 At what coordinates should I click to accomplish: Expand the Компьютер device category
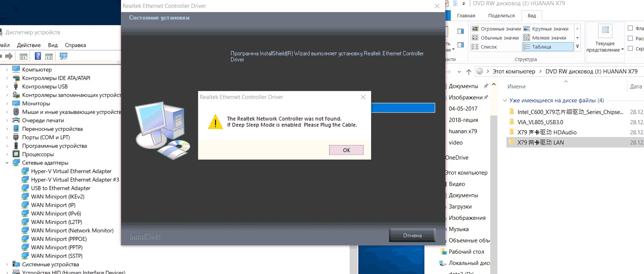7,70
